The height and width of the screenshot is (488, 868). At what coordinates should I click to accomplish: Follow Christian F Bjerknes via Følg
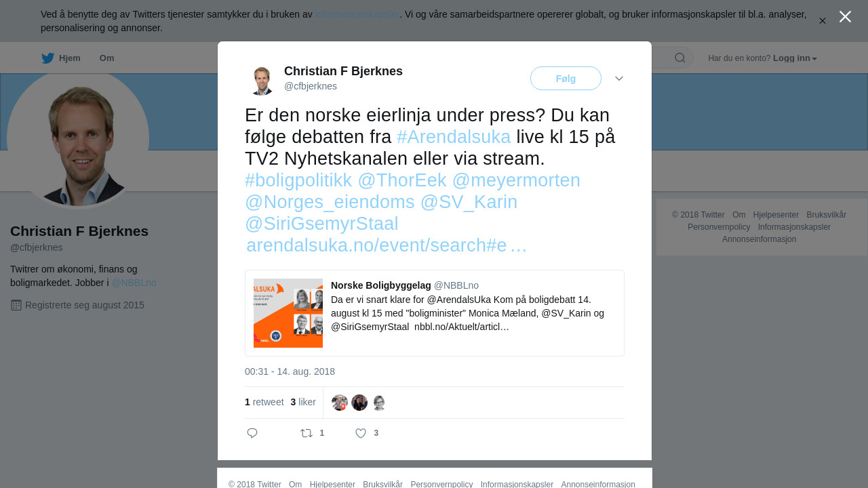pyautogui.click(x=566, y=79)
